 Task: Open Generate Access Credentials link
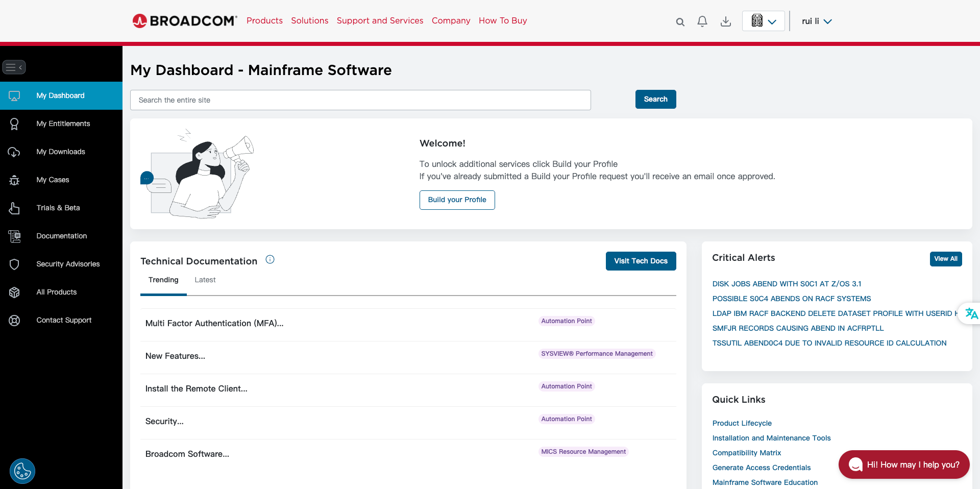click(x=762, y=468)
